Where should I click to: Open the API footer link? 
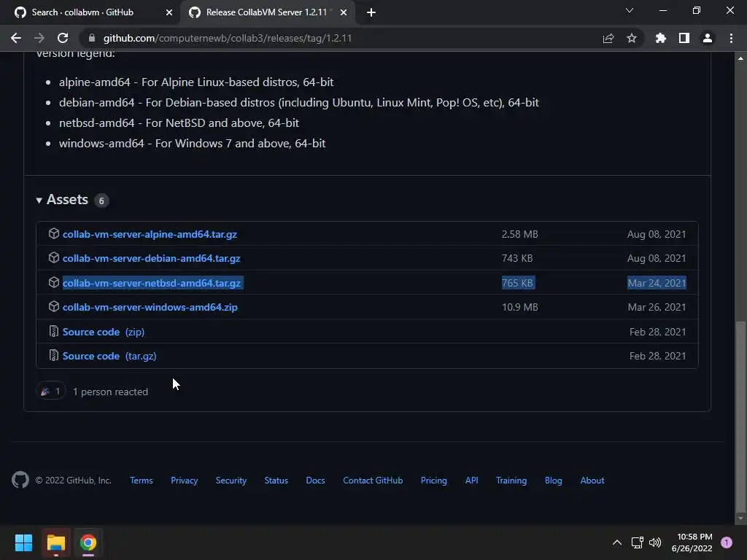click(x=472, y=481)
